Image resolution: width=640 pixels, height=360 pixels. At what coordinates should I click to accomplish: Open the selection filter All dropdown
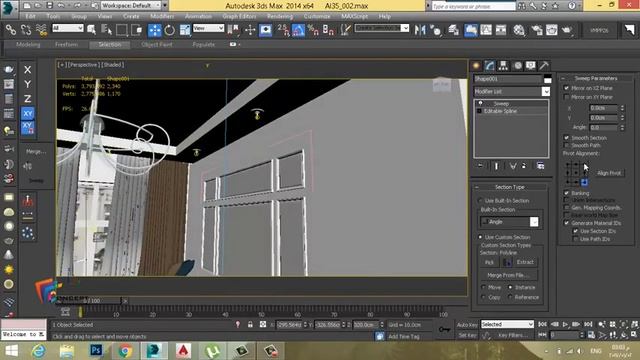click(x=68, y=28)
